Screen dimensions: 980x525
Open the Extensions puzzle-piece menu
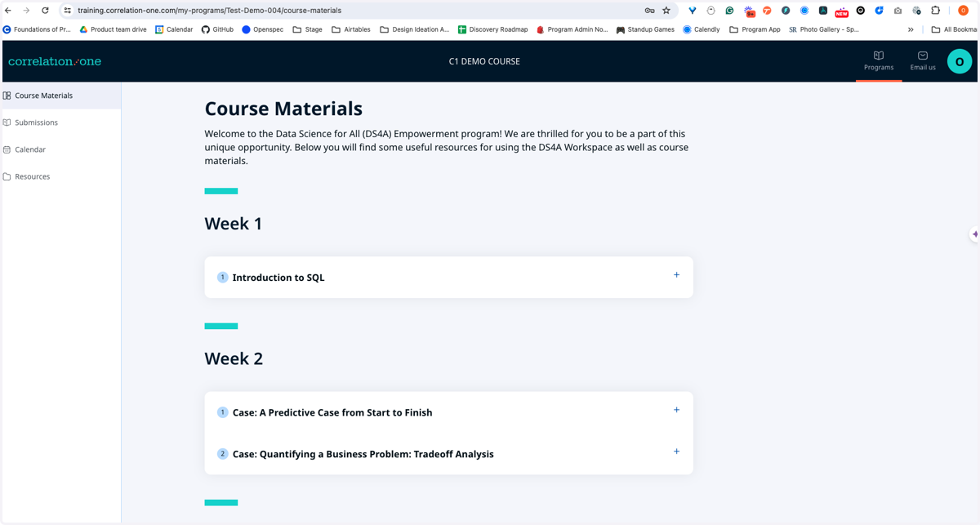coord(936,11)
